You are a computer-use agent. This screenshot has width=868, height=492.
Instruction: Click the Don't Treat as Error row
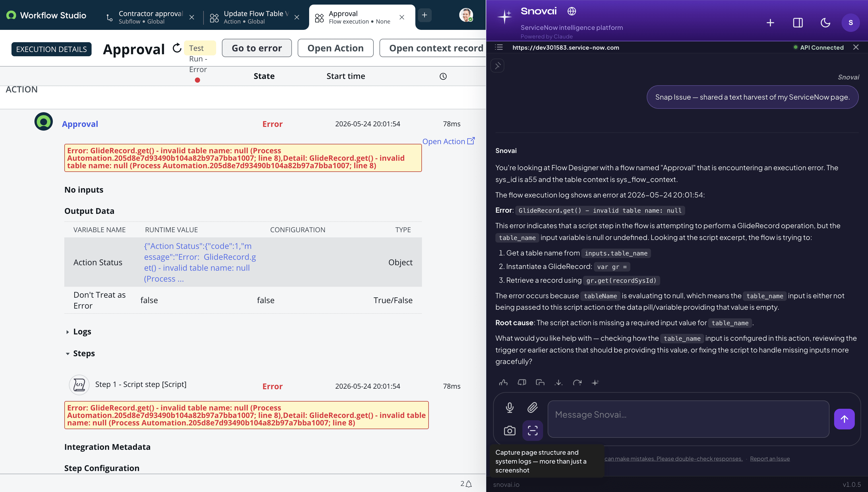(x=243, y=300)
